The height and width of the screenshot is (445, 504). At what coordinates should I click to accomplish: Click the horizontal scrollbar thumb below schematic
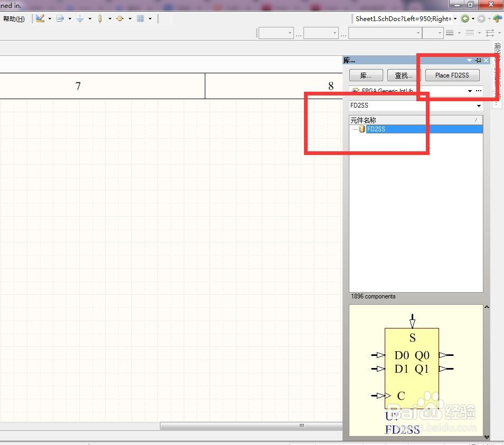tap(251, 425)
